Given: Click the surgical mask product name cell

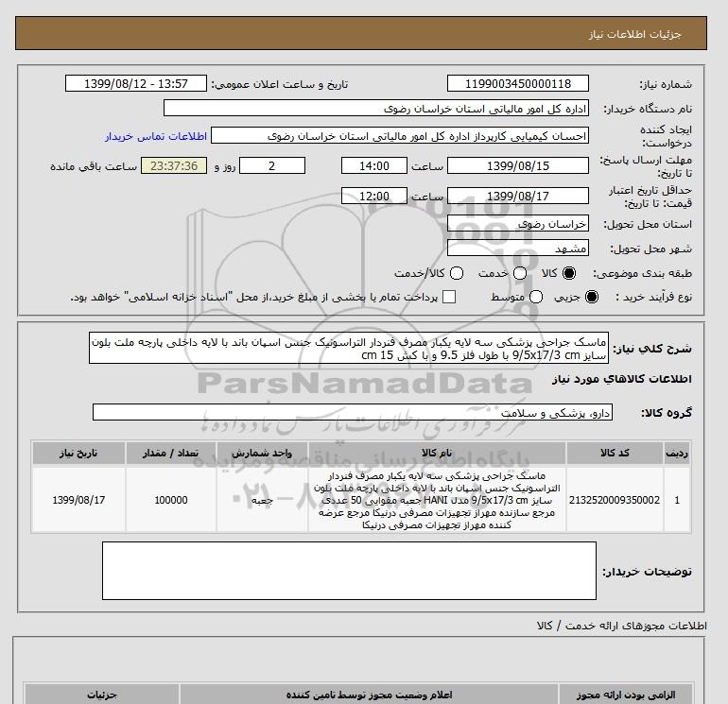Looking at the screenshot, I should [437, 500].
